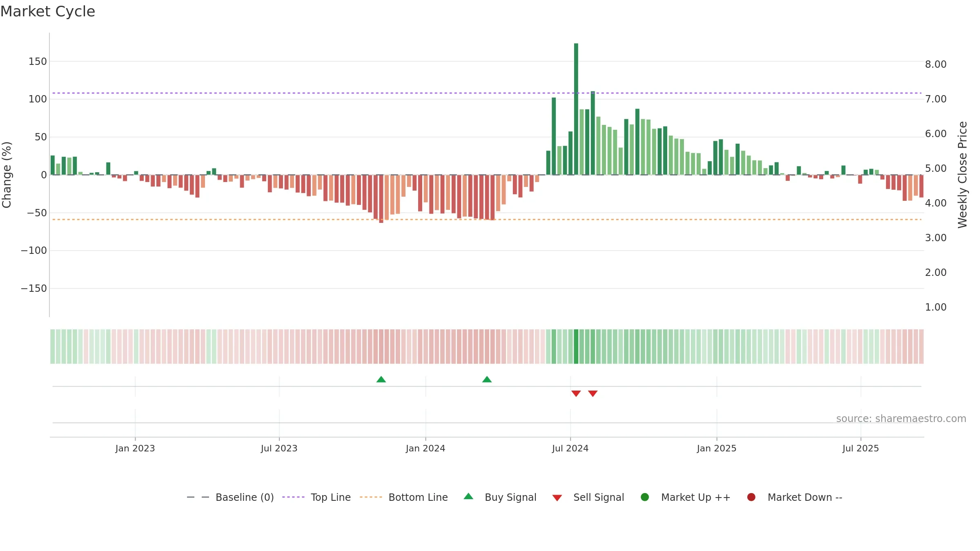The height and width of the screenshot is (551, 980).
Task: Click the green Market Up legend circle
Action: tap(645, 497)
